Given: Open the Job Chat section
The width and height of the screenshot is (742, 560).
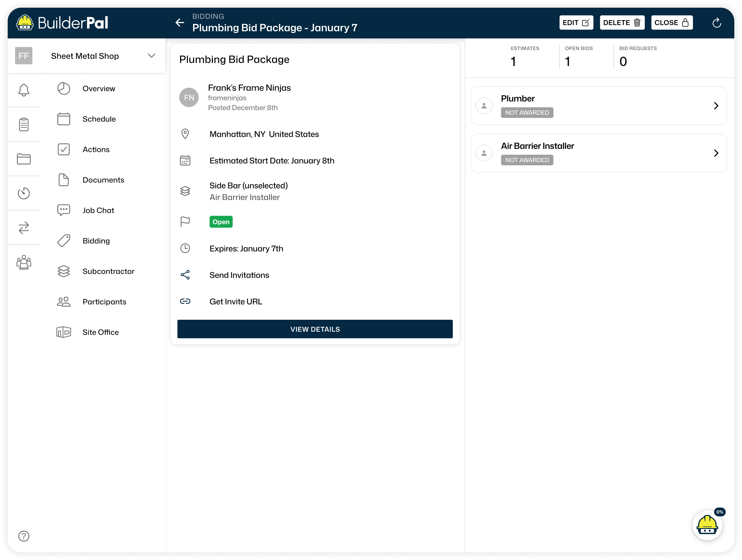Looking at the screenshot, I should click(x=98, y=210).
